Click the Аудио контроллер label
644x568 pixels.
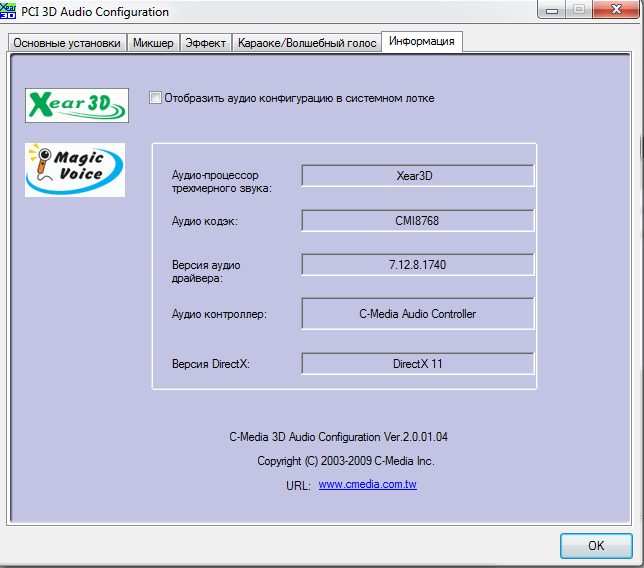pyautogui.click(x=219, y=314)
